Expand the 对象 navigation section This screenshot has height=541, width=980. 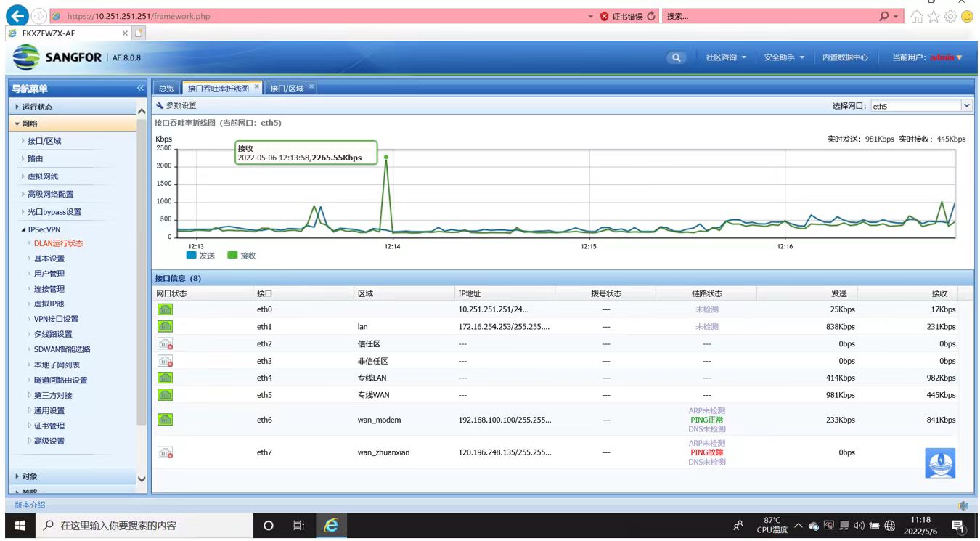30,477
